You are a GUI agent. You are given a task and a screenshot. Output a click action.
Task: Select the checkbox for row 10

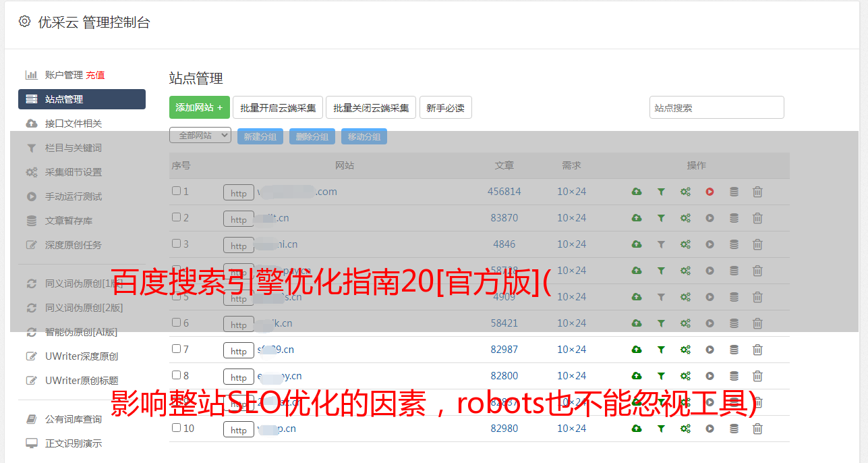coord(176,428)
